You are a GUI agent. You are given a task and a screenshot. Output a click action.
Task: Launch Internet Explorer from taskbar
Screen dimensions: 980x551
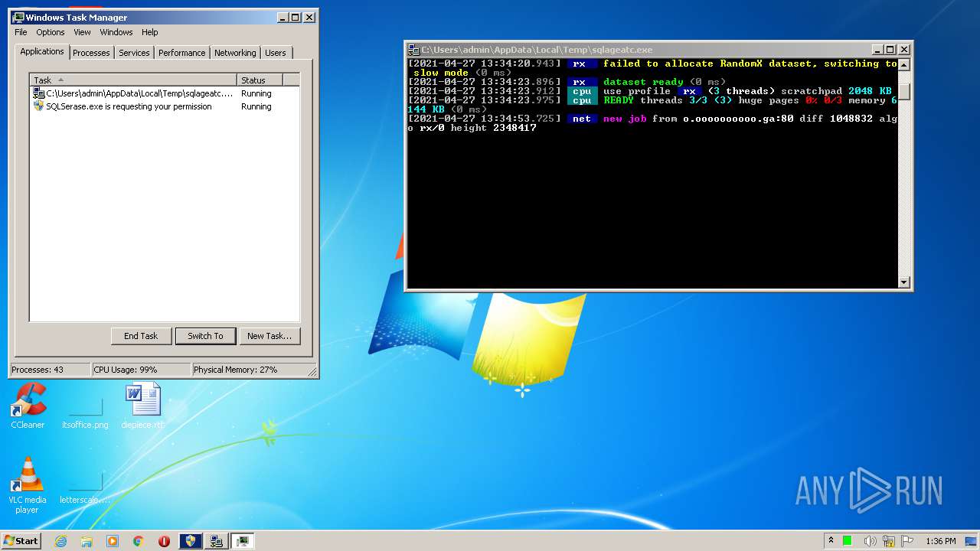[61, 541]
